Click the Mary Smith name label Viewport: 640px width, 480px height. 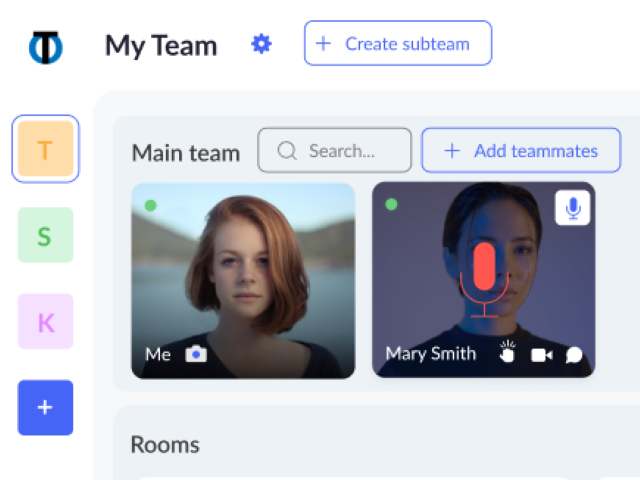[x=431, y=353]
